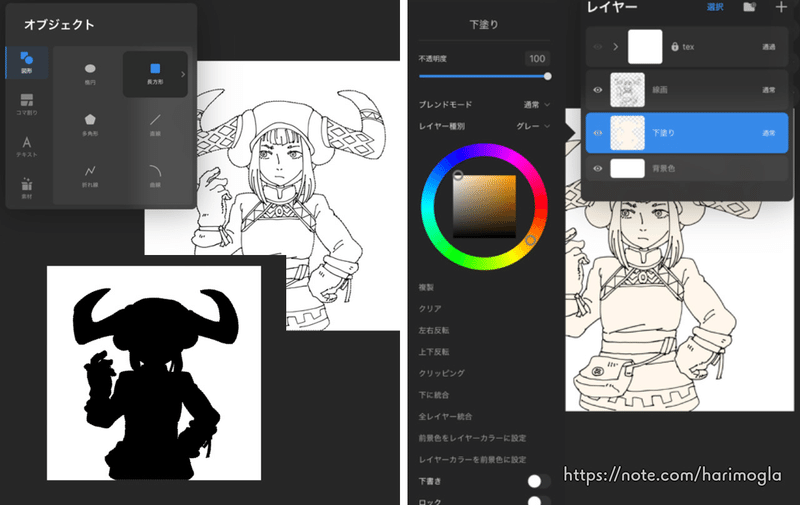This screenshot has width=800, height=505.
Task: Click the tex layer thumbnail
Action: (645, 46)
